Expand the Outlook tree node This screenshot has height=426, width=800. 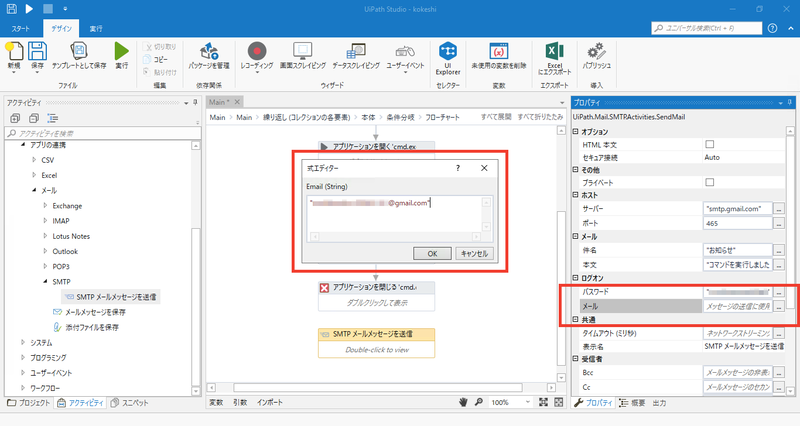[x=45, y=252]
